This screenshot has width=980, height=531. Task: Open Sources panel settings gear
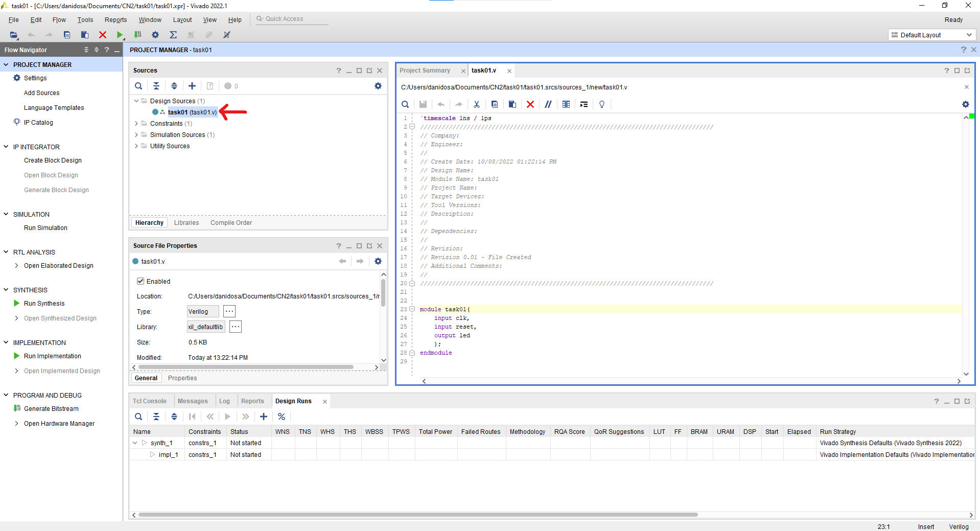[378, 86]
